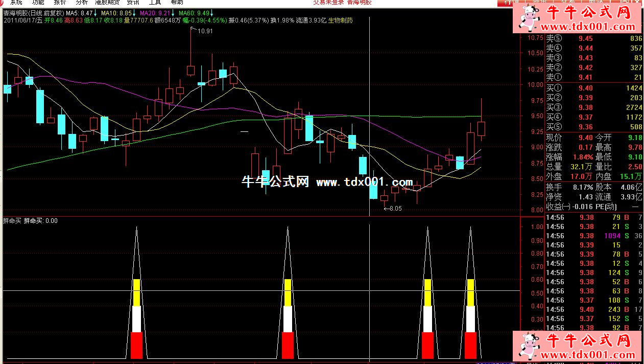
Task: Click the MA60 down arrow indicator
Action: [x=211, y=13]
